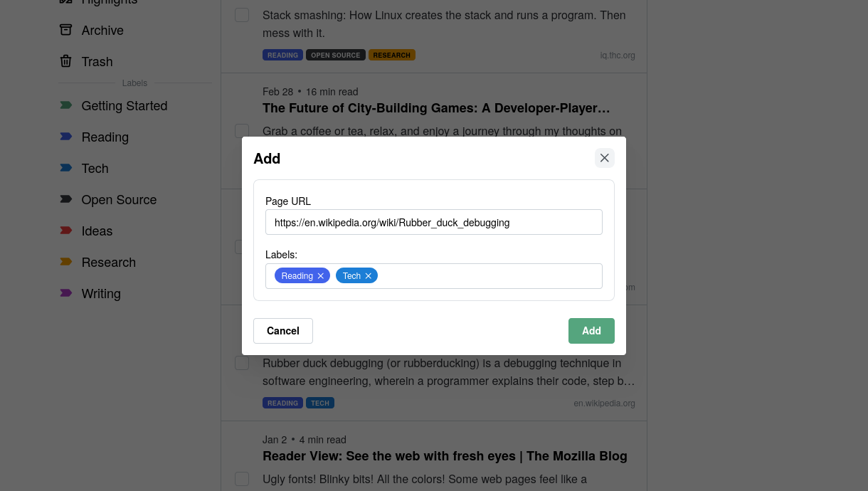Click the Open Source tag on the Stack smashing article

[336, 56]
